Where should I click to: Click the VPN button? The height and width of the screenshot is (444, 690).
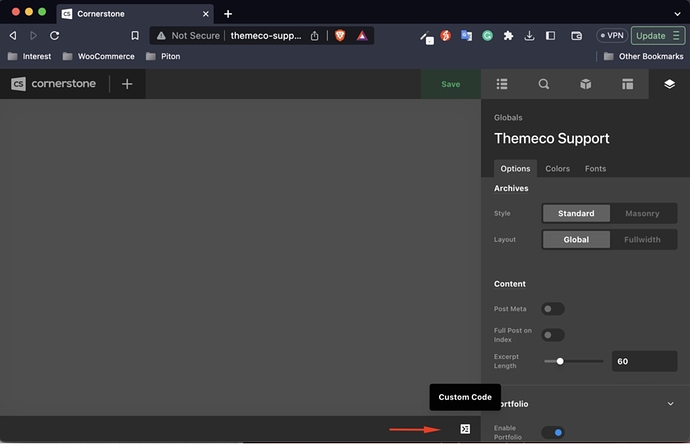(x=612, y=36)
